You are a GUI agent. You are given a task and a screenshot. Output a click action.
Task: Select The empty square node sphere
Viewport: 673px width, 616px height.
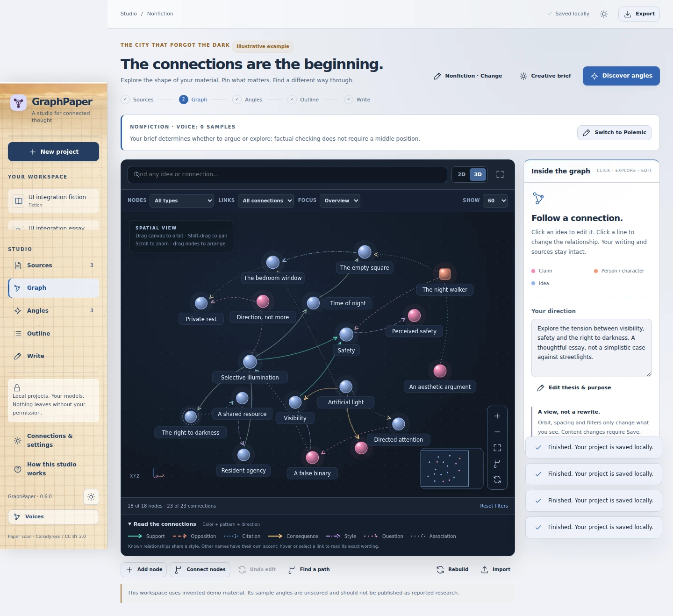coord(365,252)
